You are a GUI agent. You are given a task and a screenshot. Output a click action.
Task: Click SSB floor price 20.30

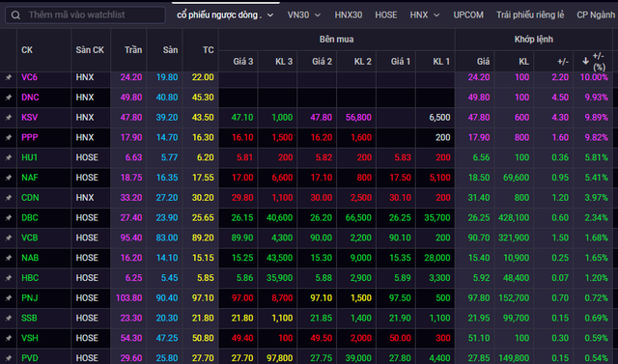pos(167,319)
